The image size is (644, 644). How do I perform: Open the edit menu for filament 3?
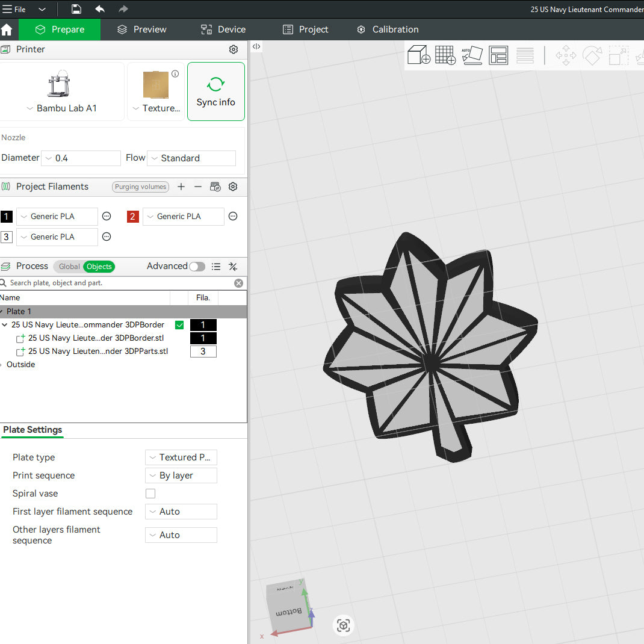107,237
